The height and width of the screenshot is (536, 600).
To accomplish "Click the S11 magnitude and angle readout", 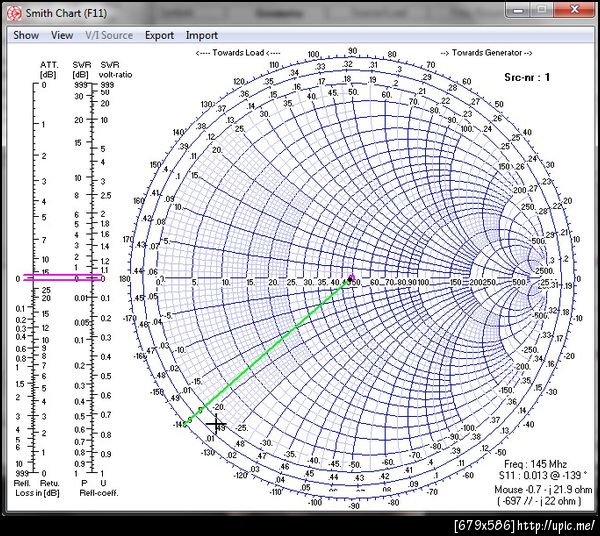I will 543,475.
